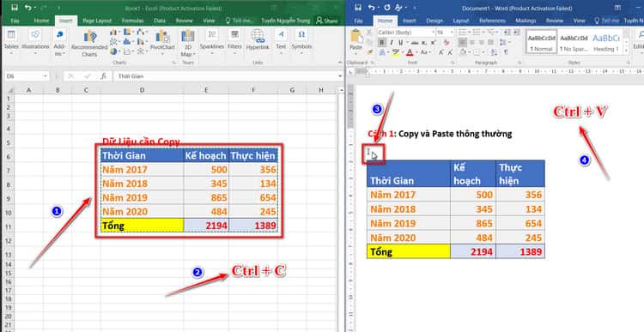
Task: Switch to Data tab in Excel
Action: (160, 21)
